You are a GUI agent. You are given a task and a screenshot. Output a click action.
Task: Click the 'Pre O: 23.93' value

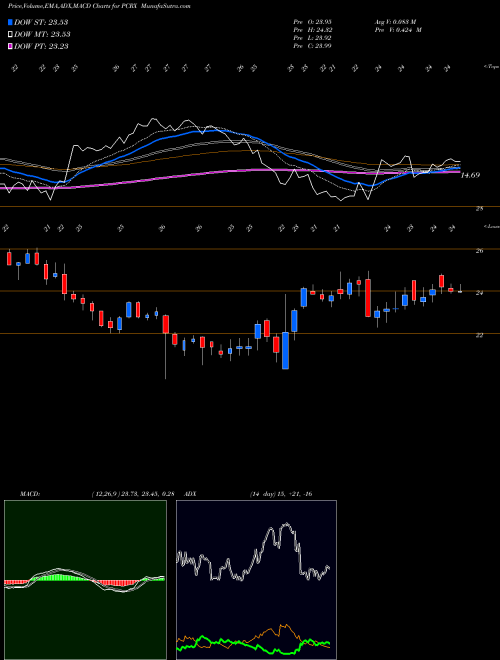[312, 21]
